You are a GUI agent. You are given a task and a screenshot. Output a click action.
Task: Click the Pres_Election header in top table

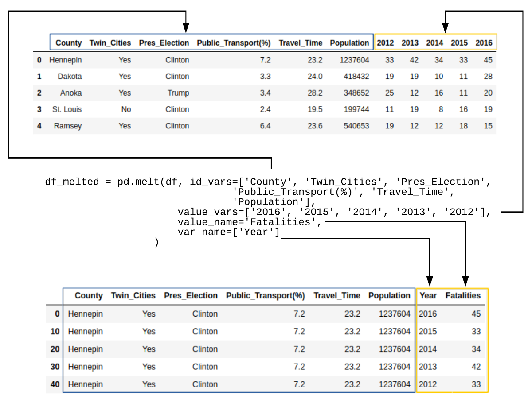coord(164,43)
